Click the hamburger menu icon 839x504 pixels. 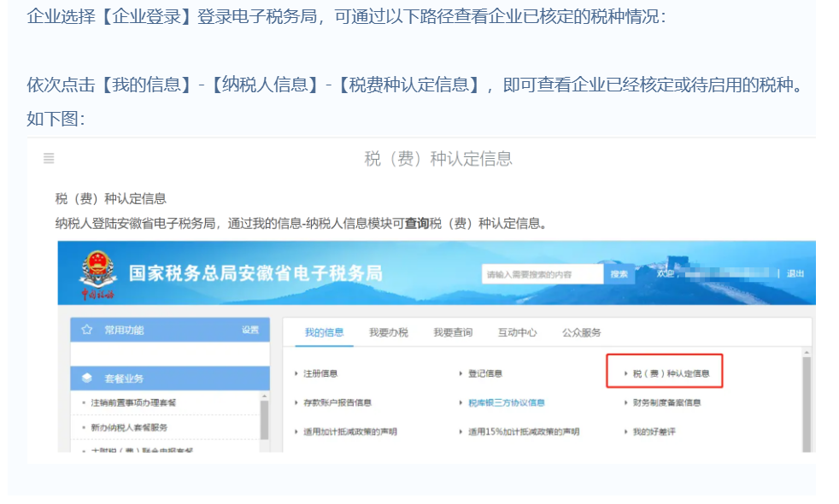coord(49,158)
